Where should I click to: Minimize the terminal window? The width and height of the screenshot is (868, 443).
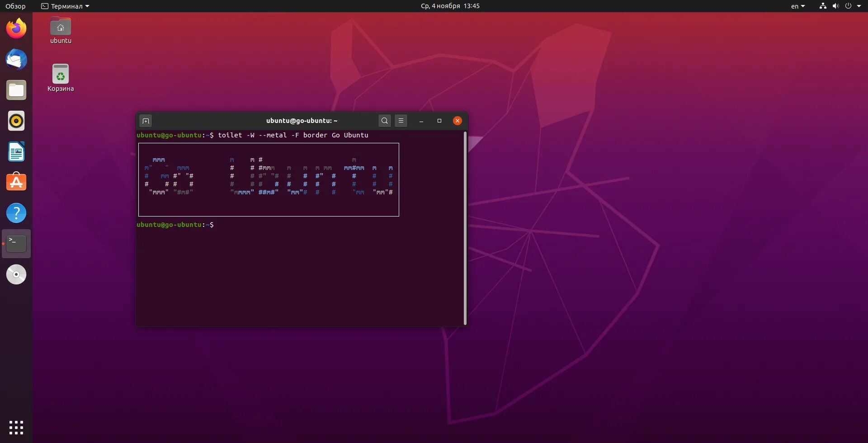(421, 121)
